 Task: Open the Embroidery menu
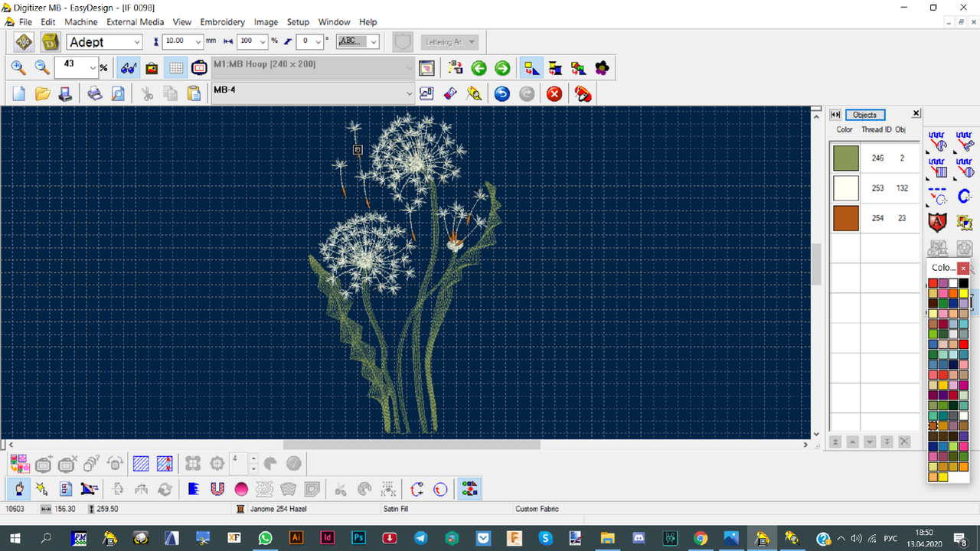point(223,22)
